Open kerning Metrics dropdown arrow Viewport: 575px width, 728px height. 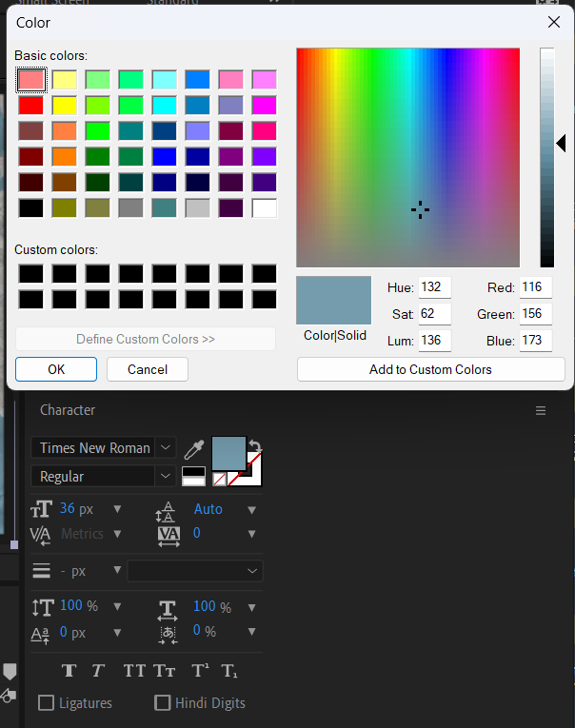117,534
